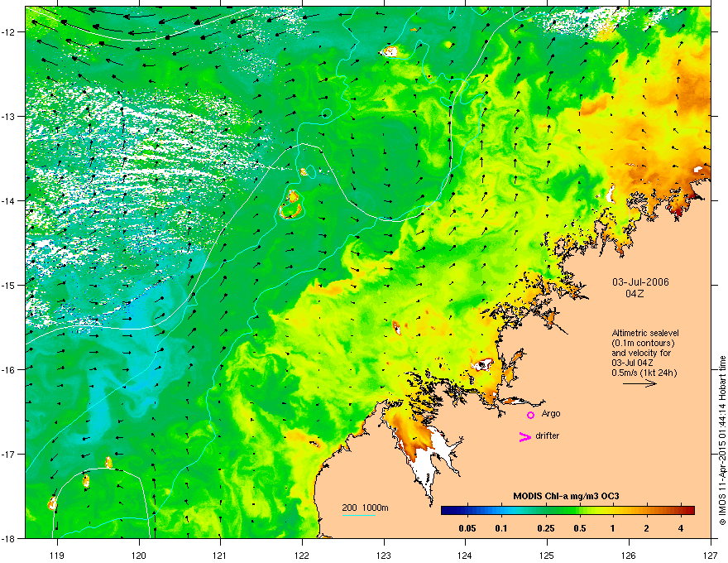728x563 pixels.
Task: Click the colorbar tick label '4'
Action: coord(681,528)
